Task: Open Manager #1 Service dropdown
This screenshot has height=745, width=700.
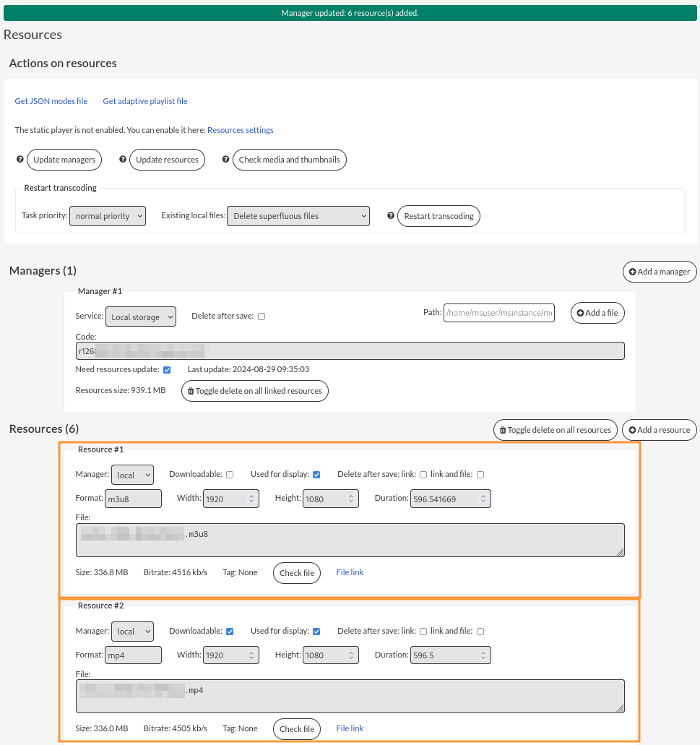Action: click(x=141, y=316)
